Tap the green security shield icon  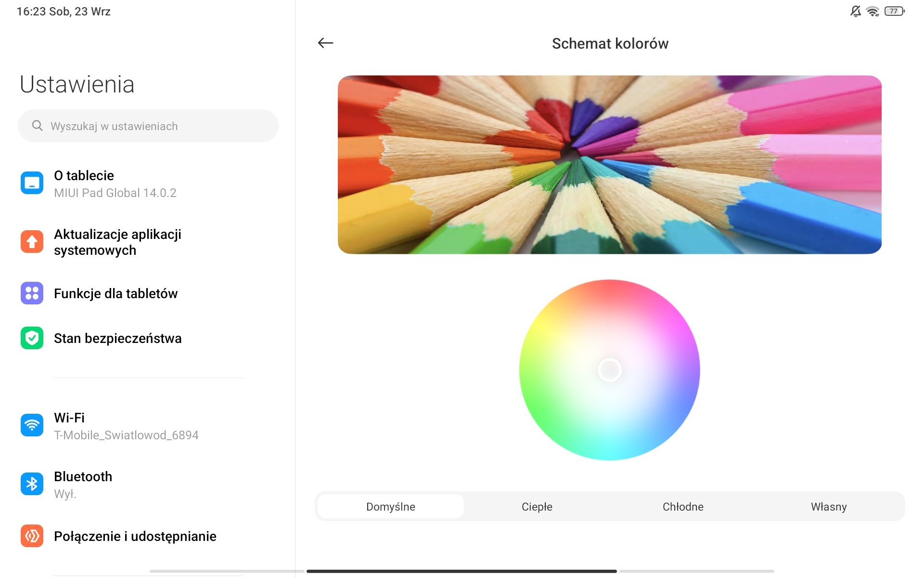32,338
